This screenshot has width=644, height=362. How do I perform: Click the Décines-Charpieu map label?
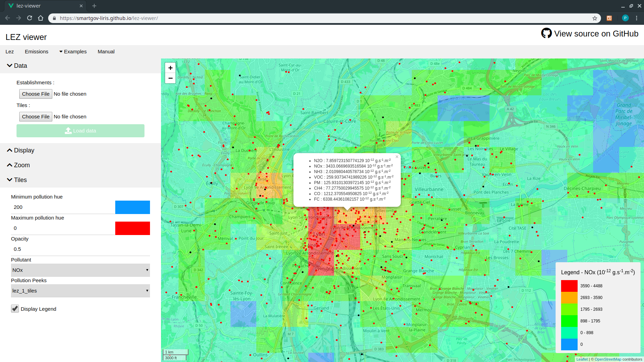[582, 188]
